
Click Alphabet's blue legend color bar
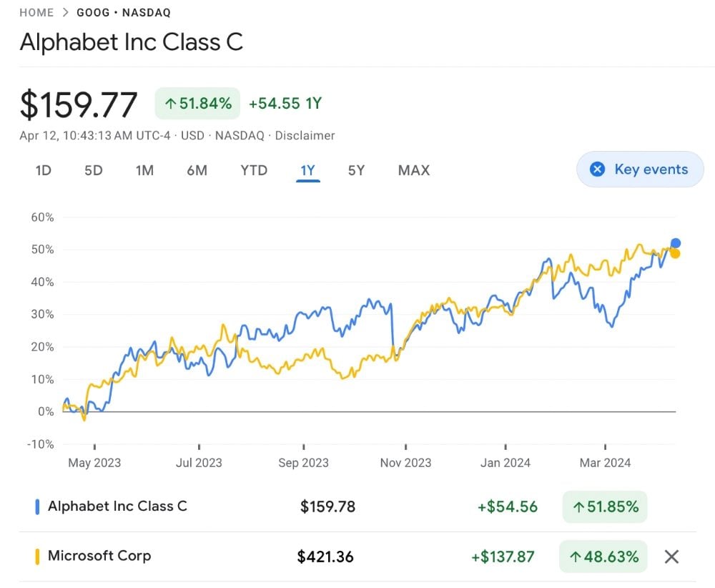tap(37, 506)
